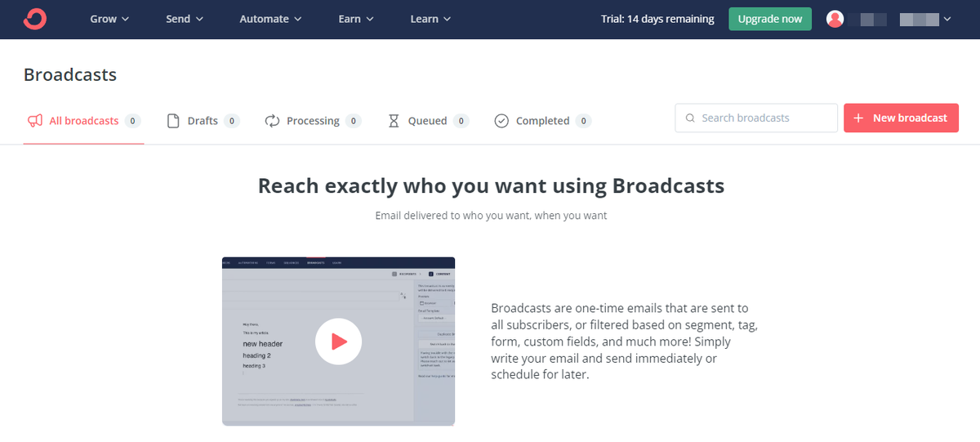Click the New broadcast button
This screenshot has width=980, height=442.
(901, 118)
